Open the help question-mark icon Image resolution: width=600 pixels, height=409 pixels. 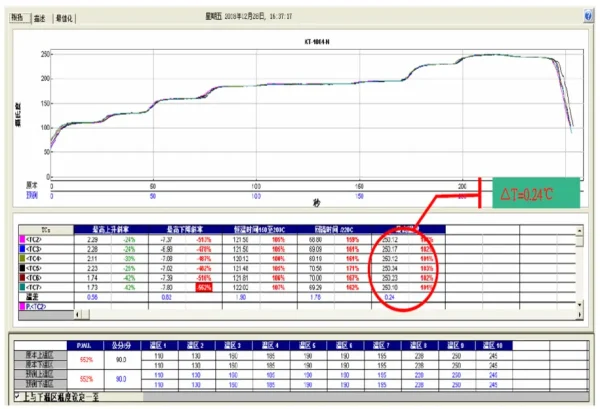click(x=588, y=16)
